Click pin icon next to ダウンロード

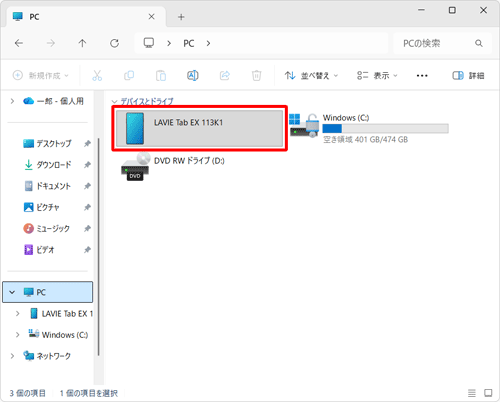click(87, 165)
